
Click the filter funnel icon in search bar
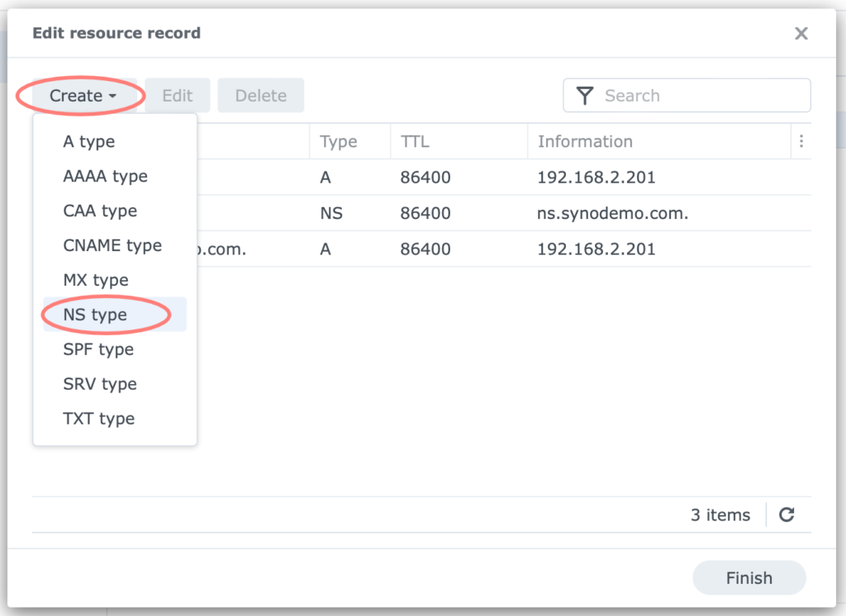(x=585, y=95)
